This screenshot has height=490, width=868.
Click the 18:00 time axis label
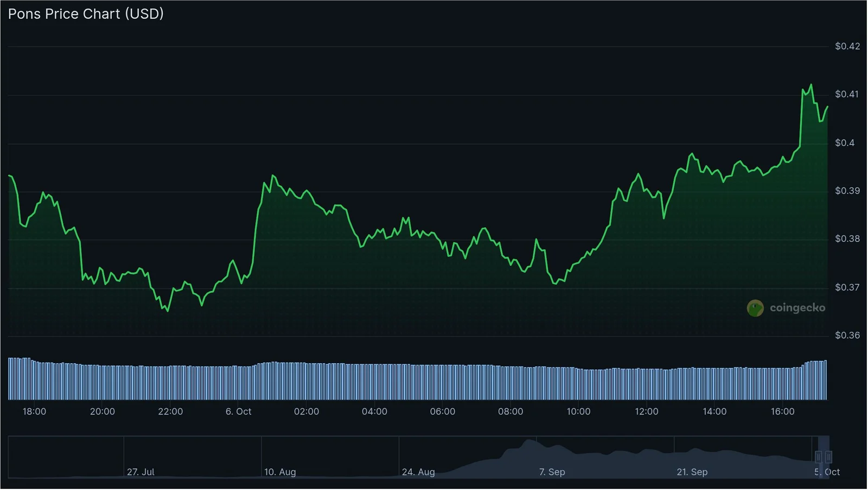point(34,412)
